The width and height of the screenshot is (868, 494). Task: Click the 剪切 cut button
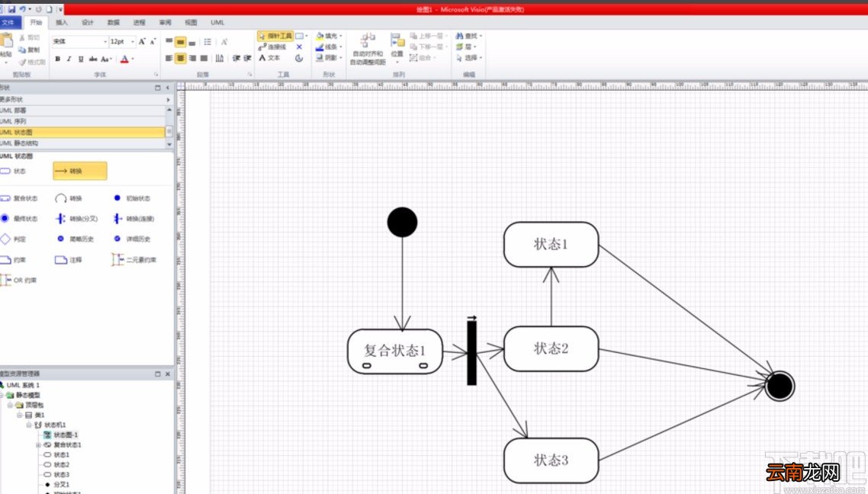[x=29, y=37]
